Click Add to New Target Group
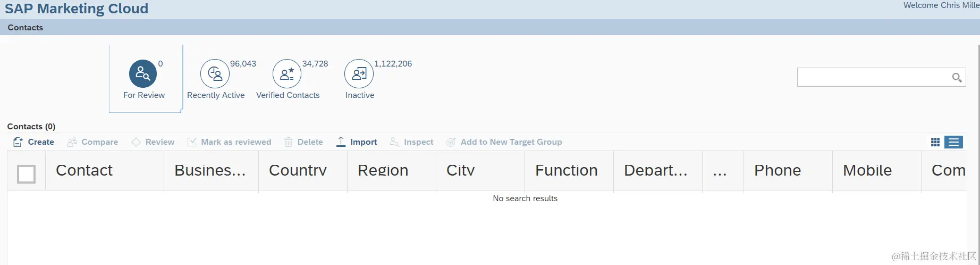Screen dimensions: 980x265 coord(511,142)
